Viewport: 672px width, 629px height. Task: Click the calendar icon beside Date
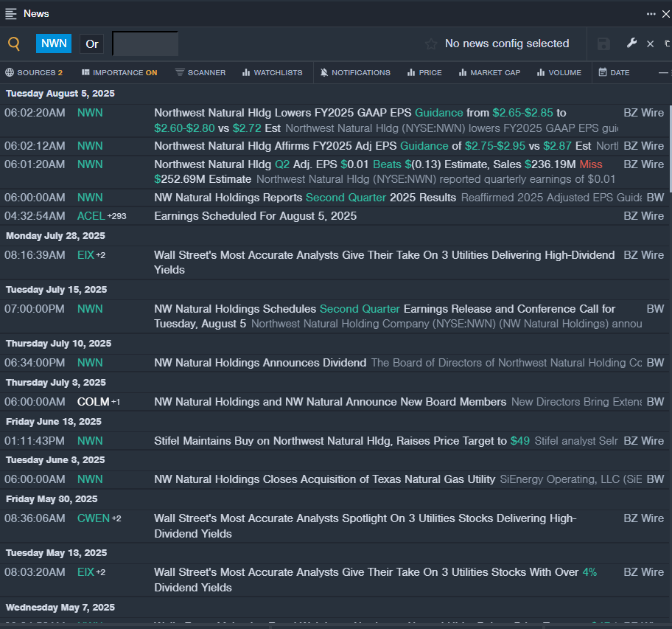(603, 72)
